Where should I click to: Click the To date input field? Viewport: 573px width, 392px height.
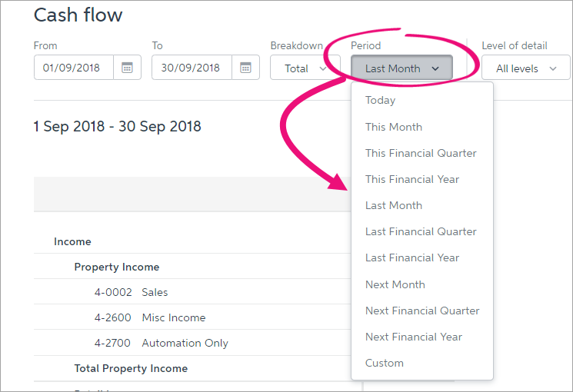coord(192,68)
